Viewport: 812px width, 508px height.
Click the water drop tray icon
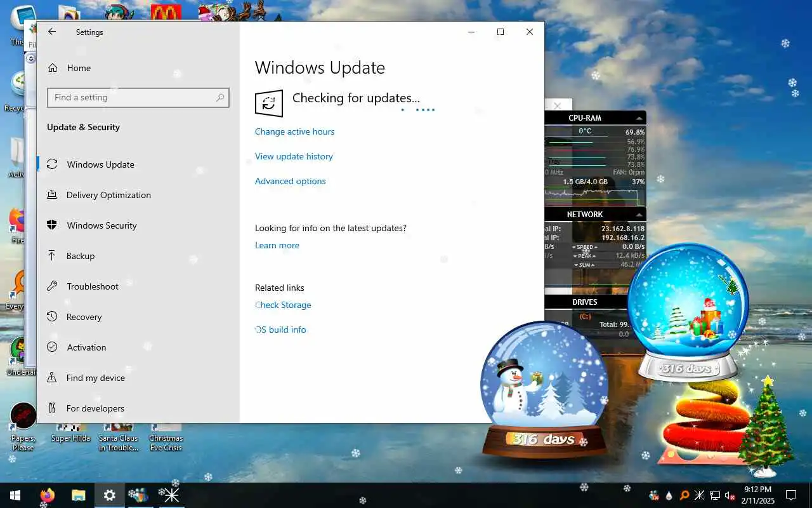point(669,495)
